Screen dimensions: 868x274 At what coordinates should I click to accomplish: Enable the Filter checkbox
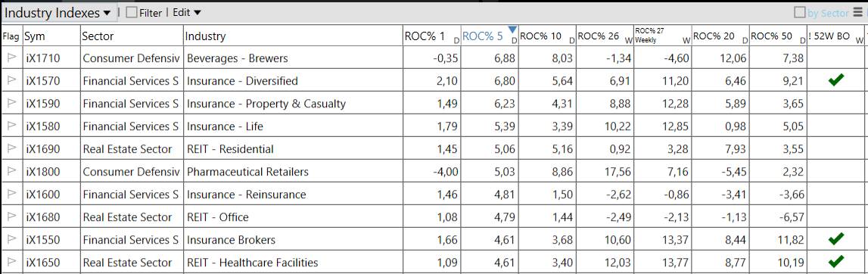point(131,13)
